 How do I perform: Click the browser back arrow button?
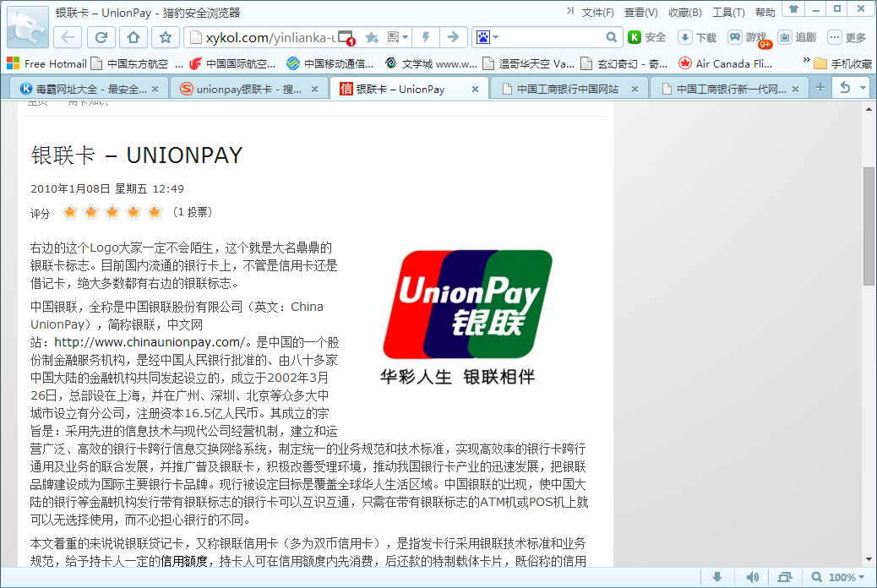(x=68, y=37)
